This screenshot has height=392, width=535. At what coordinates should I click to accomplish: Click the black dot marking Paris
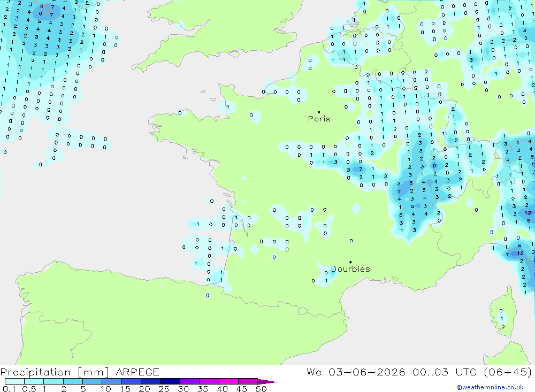pyautogui.click(x=319, y=112)
